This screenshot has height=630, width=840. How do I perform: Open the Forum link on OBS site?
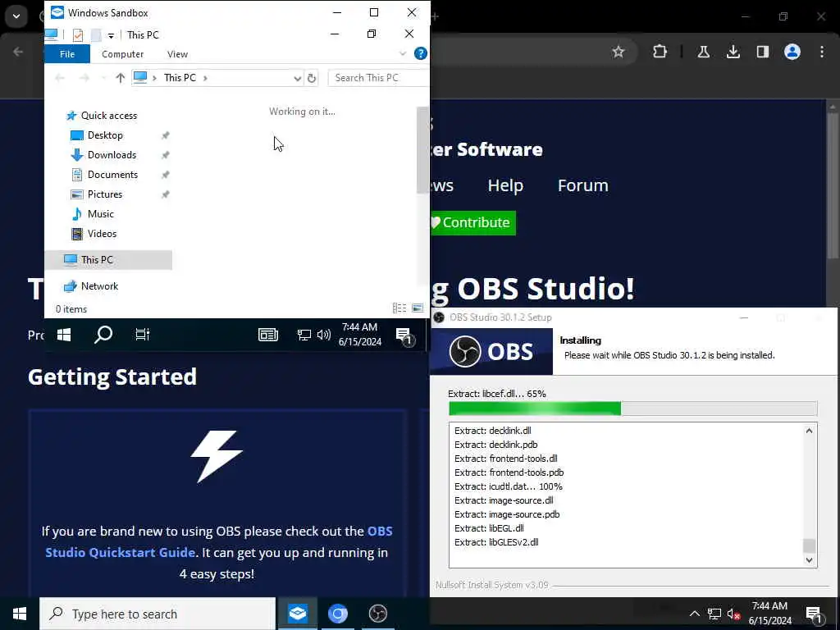tap(583, 185)
